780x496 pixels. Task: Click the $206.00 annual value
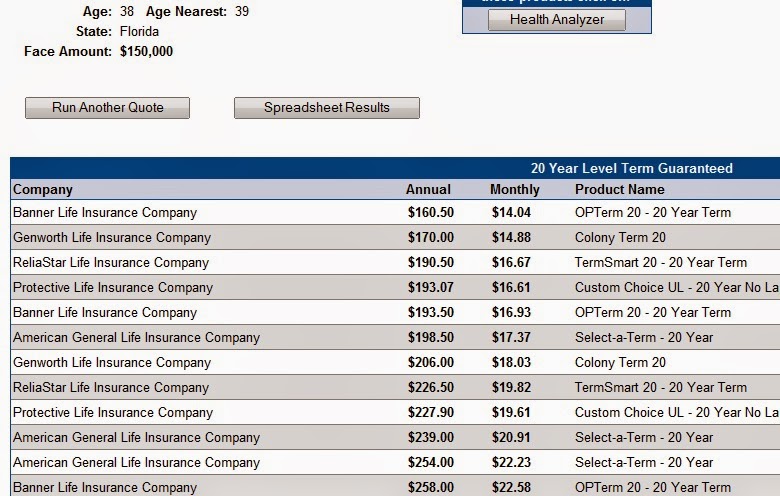coord(431,362)
